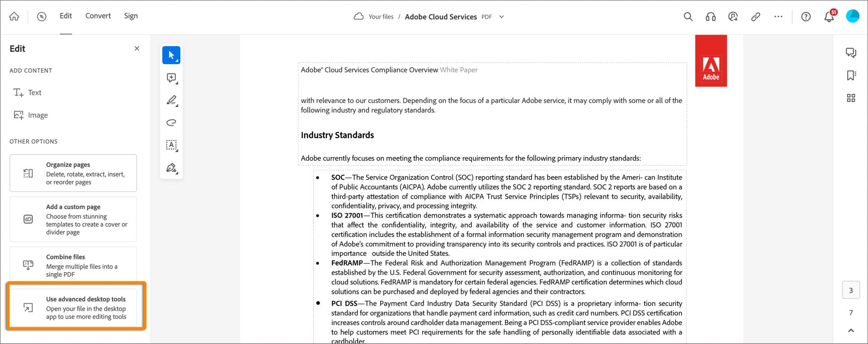Go to the Home icon
868x344 pixels.
[x=14, y=17]
